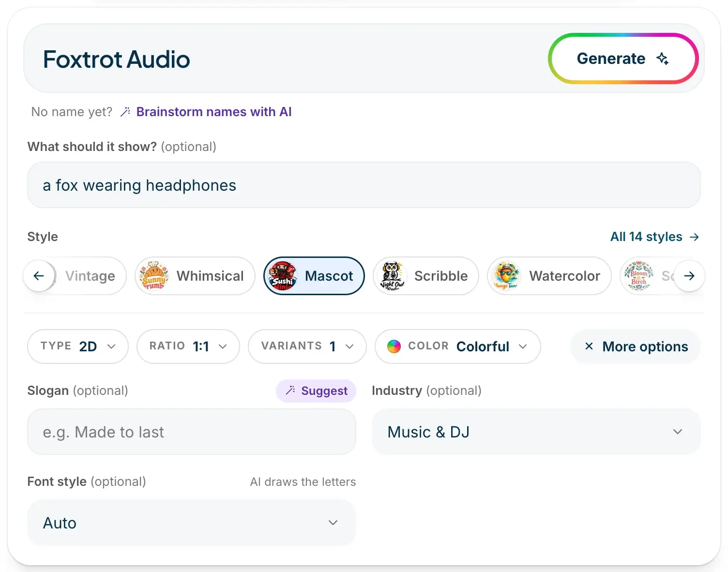Image resolution: width=728 pixels, height=572 pixels.
Task: Open the TYPE 2D dropdown
Action: pyautogui.click(x=78, y=346)
